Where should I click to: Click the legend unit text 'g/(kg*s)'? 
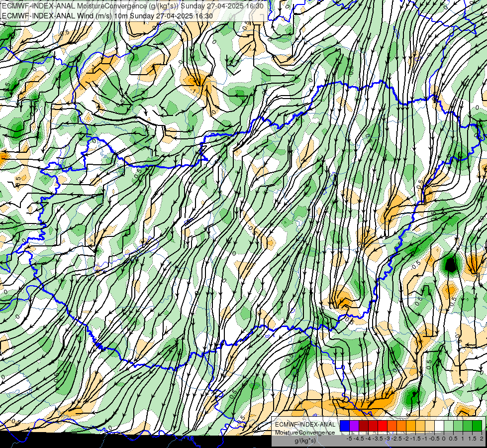click(305, 441)
